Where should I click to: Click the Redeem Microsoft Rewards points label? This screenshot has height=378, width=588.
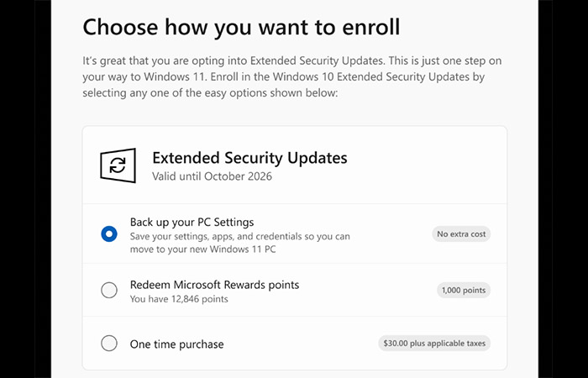point(214,285)
